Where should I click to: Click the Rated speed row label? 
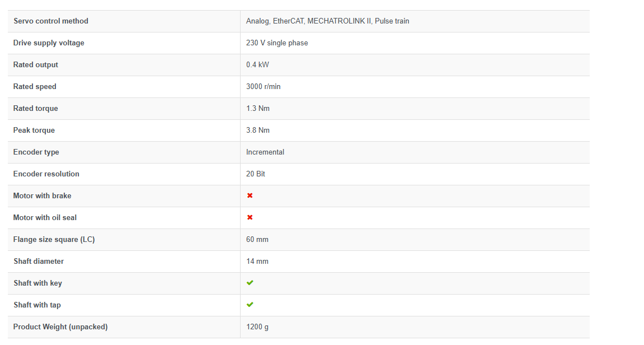(x=35, y=87)
